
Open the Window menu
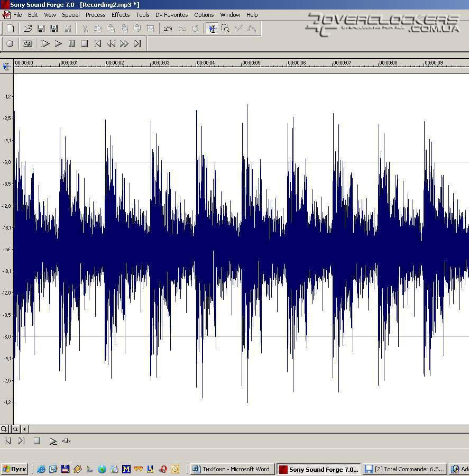click(x=230, y=15)
